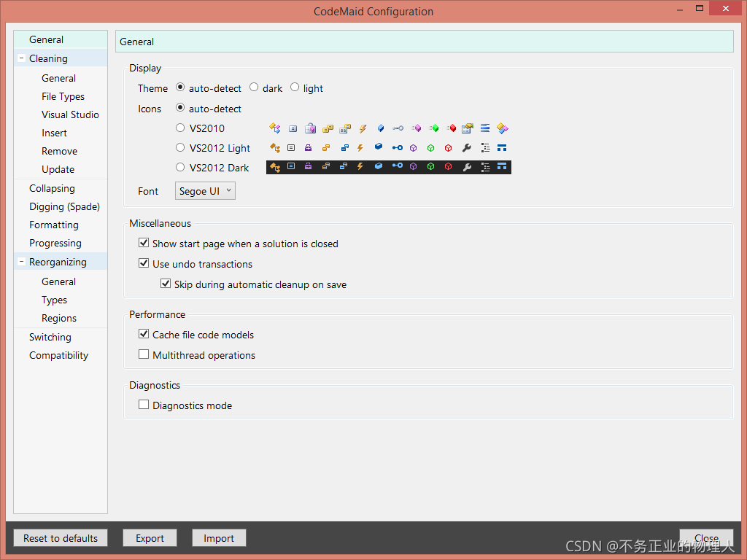Viewport: 747px width, 560px height.
Task: Collapse the Reorganizing tree node
Action: [21, 262]
